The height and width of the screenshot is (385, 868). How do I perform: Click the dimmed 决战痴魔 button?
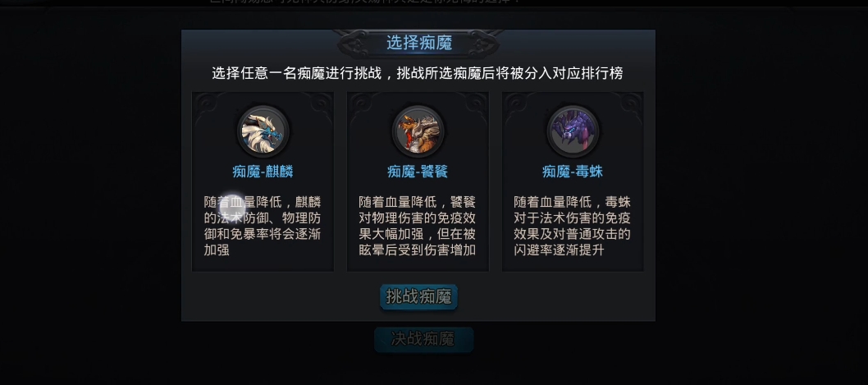423,340
